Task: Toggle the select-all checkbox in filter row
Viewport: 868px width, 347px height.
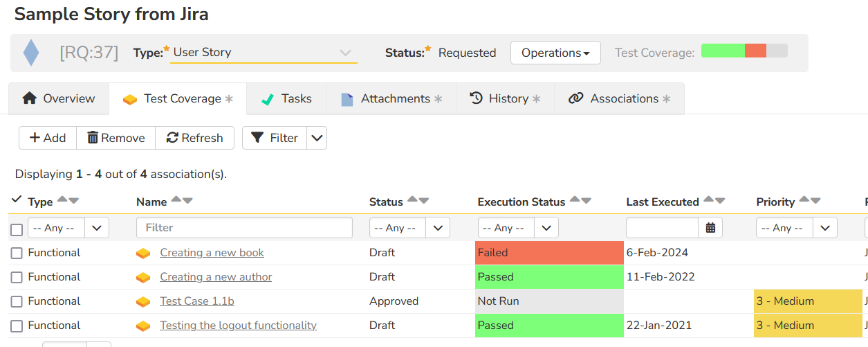Action: point(17,229)
